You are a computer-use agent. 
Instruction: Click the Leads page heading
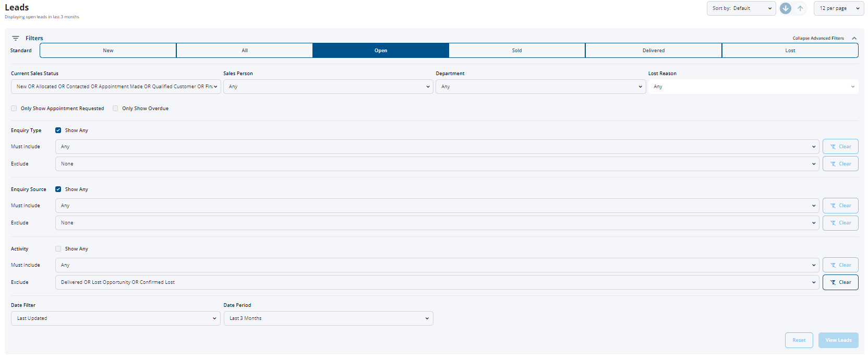pos(17,7)
